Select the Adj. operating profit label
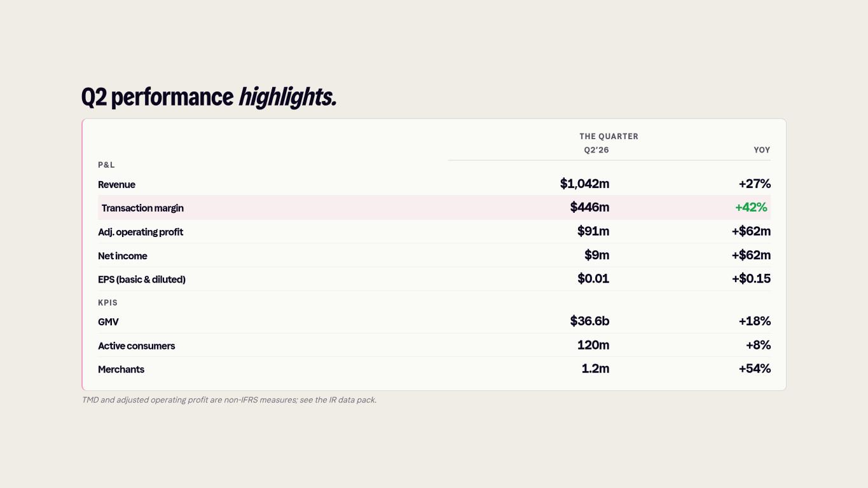 point(141,233)
